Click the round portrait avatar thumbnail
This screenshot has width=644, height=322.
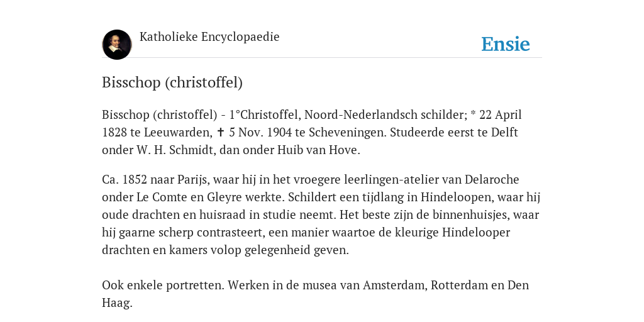pyautogui.click(x=117, y=45)
